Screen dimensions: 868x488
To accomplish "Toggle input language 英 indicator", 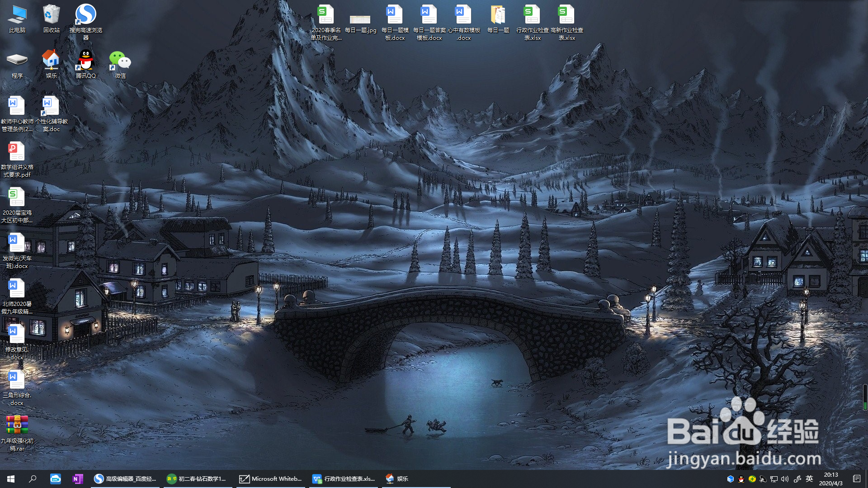I will point(809,479).
